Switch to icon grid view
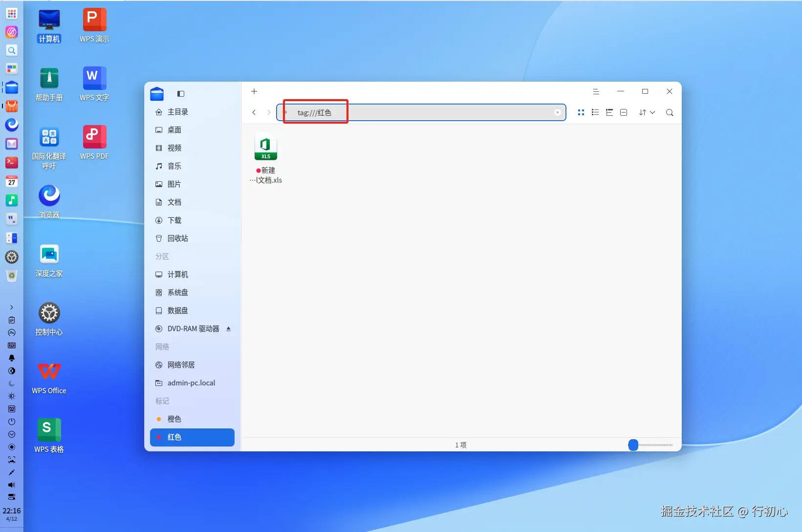This screenshot has width=802, height=532. click(x=581, y=112)
